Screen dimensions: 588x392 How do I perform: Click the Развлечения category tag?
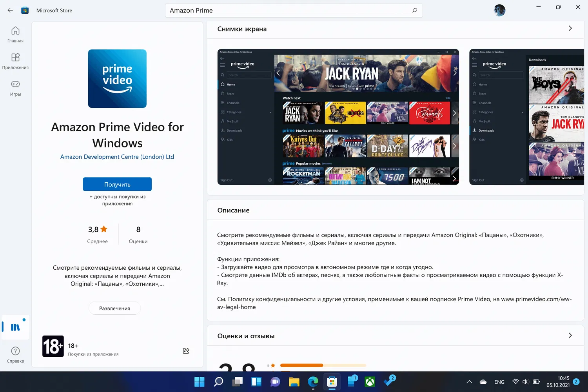pyautogui.click(x=114, y=308)
